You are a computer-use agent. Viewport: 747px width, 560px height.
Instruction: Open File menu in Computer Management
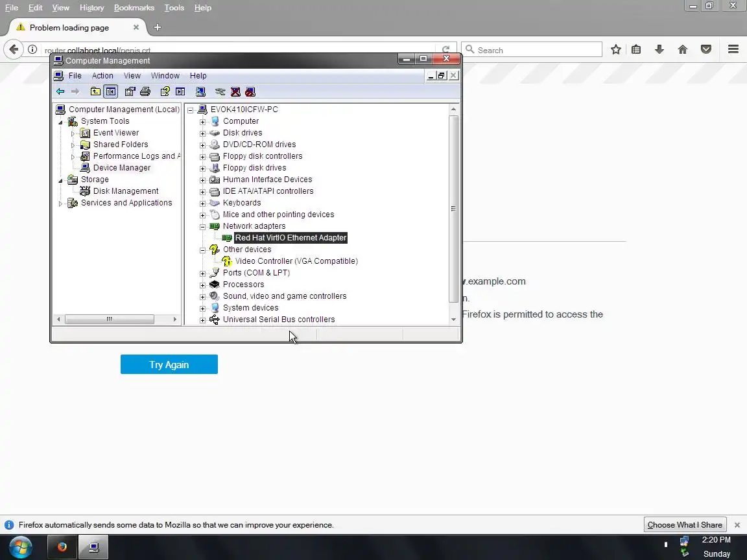(75, 76)
